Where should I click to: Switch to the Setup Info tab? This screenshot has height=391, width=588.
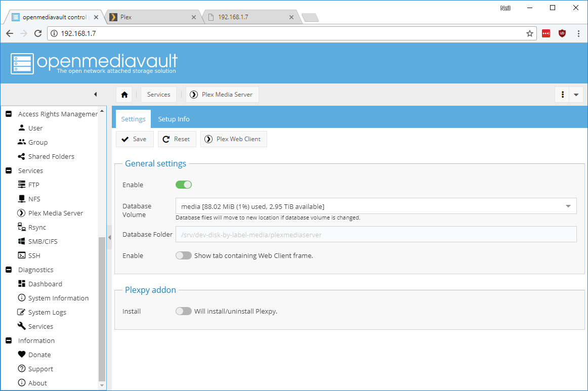[x=174, y=119]
